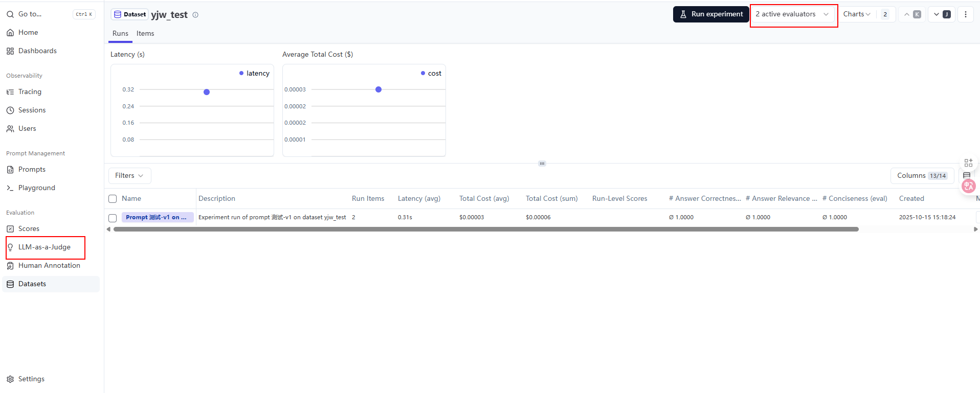This screenshot has height=393, width=980.
Task: Click the charts count badge 2
Action: [x=885, y=14]
